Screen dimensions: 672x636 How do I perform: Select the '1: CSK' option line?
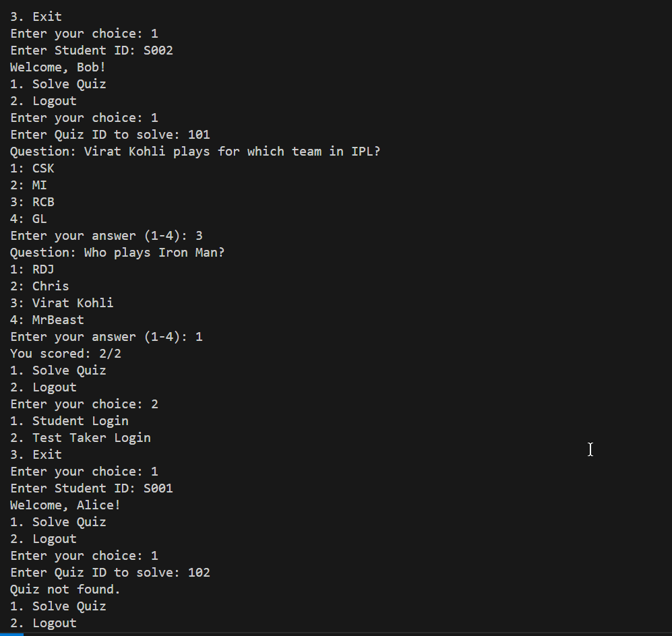pyautogui.click(x=32, y=168)
